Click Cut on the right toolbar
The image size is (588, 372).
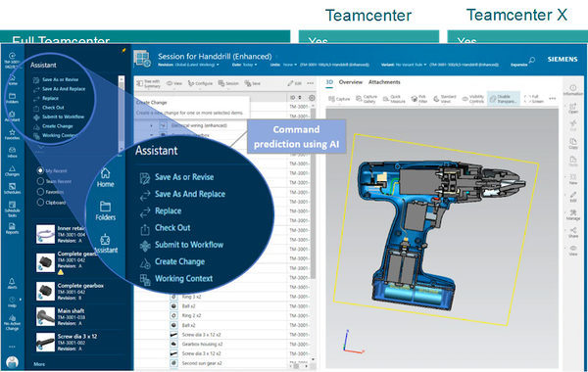coord(573,126)
